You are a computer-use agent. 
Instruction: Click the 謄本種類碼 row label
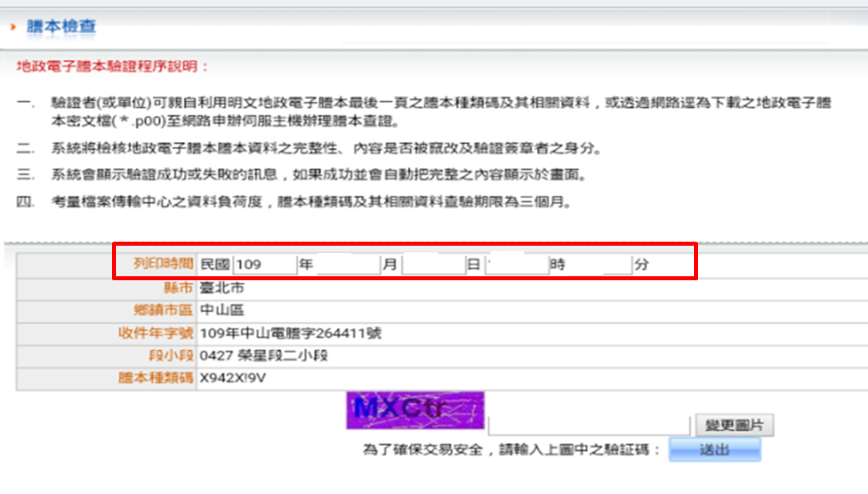155,378
